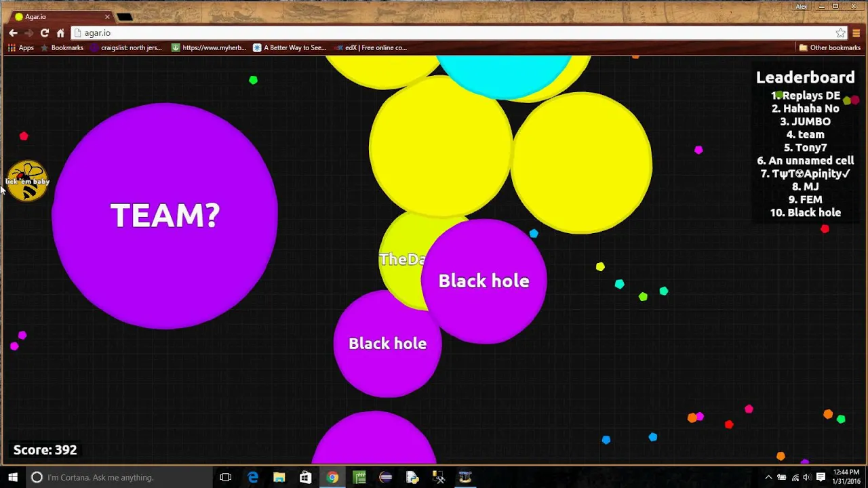The image size is (868, 488).
Task: Click the blue pellet beside Black hole
Action: click(x=534, y=233)
